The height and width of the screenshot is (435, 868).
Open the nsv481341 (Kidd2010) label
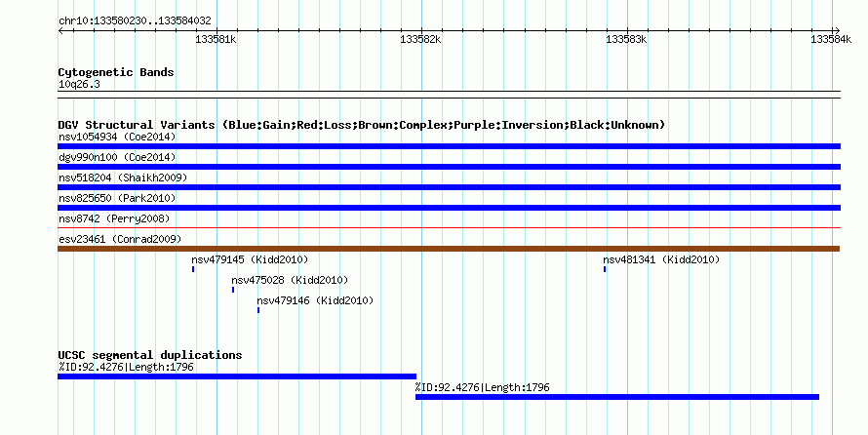[x=661, y=259]
